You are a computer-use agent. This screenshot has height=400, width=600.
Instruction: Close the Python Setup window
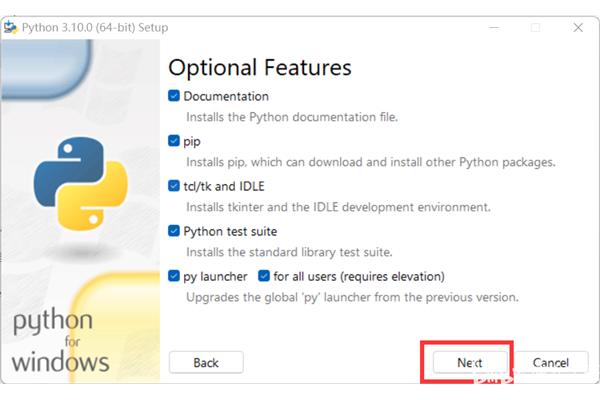coord(578,28)
